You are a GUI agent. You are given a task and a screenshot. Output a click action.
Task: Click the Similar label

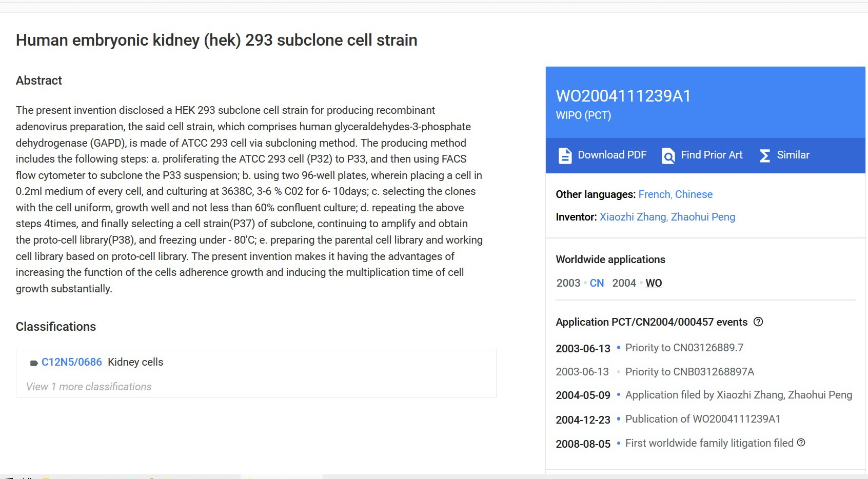[793, 155]
